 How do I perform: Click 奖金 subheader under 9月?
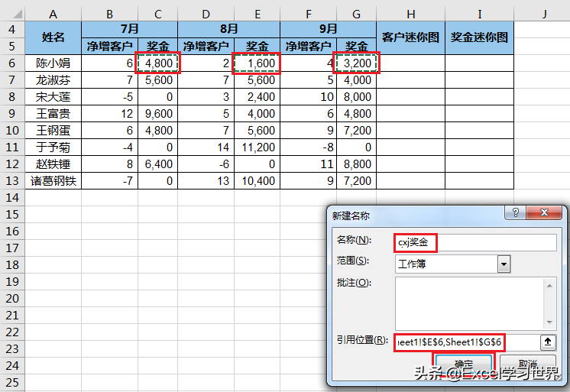coord(356,46)
